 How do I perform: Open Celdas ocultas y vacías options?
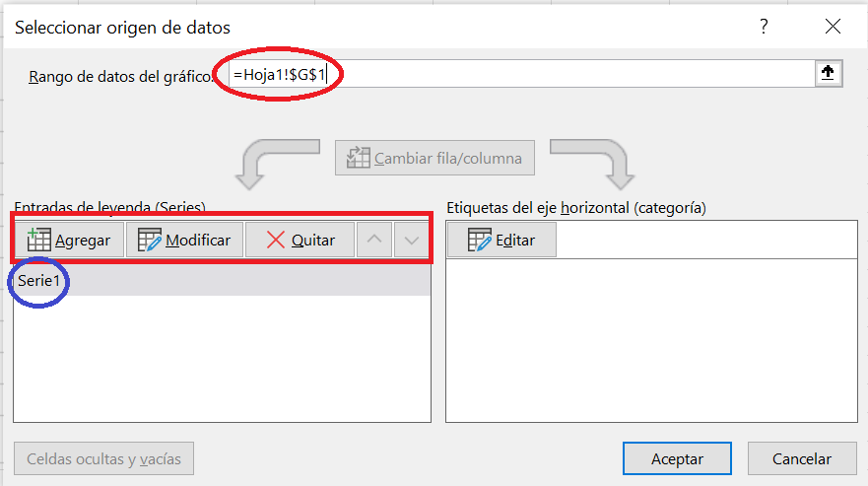click(x=103, y=458)
